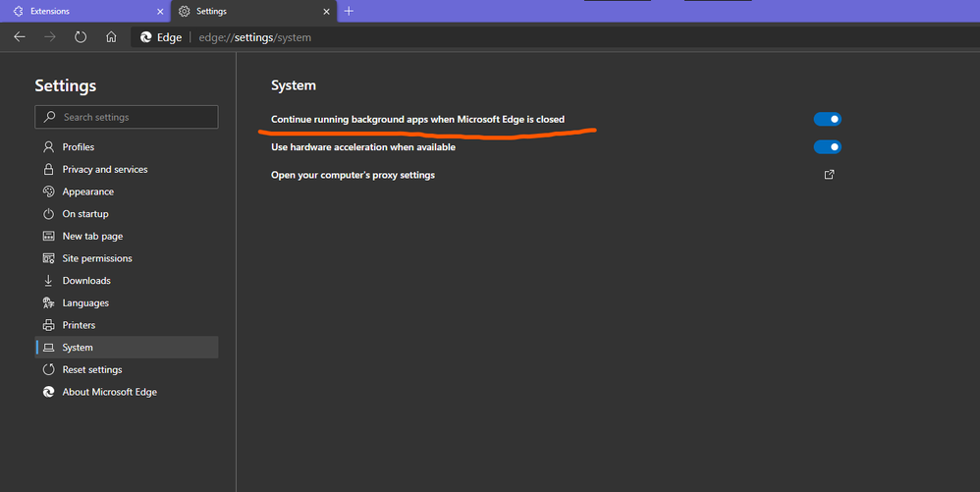Close the Settings tab
The height and width of the screenshot is (492, 980).
click(326, 11)
